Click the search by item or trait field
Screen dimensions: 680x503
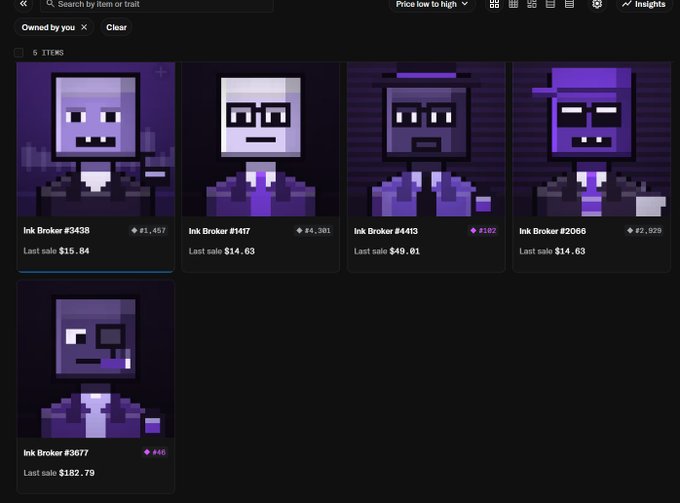point(157,4)
